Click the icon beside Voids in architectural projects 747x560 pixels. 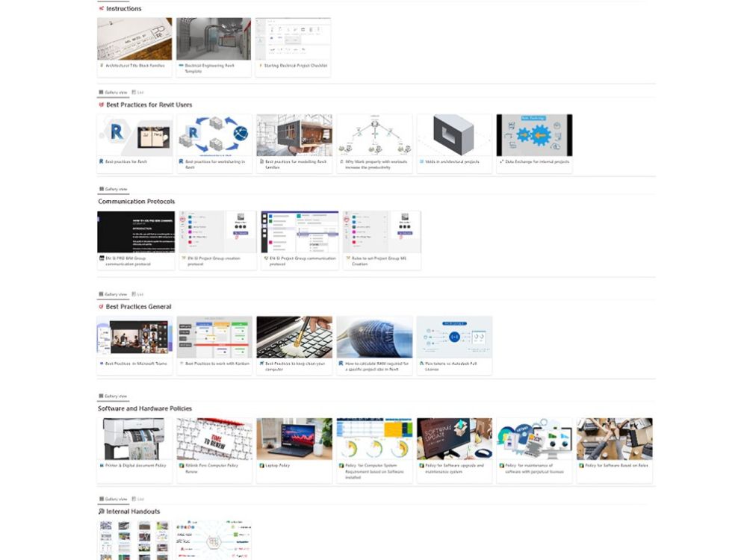click(421, 161)
